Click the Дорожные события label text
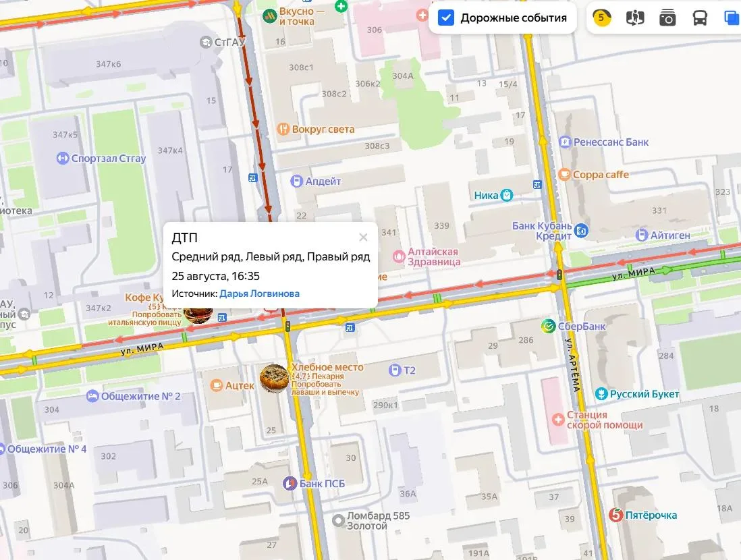Screen dimensions: 741x560 (514, 18)
